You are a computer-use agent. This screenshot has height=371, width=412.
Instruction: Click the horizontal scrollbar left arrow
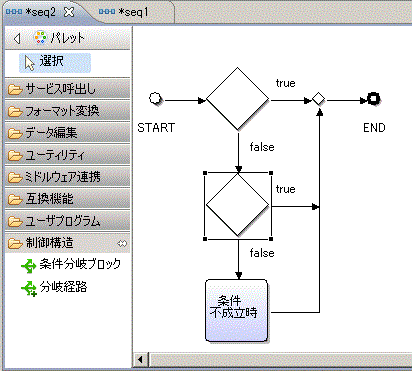pos(140,360)
